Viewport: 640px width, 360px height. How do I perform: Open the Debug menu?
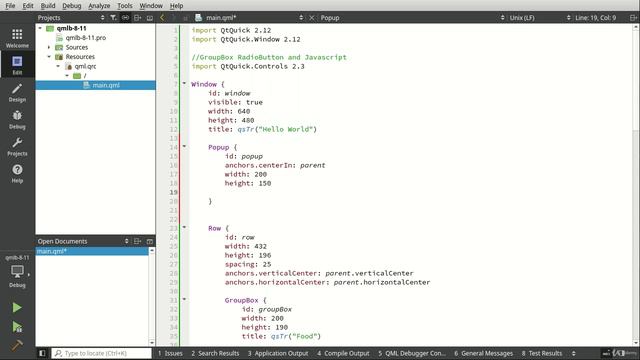click(71, 6)
